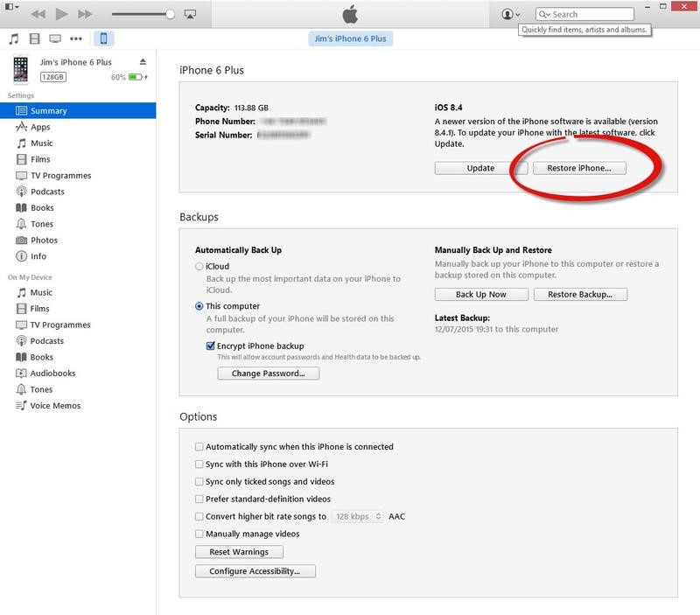
Task: Click Music note icon under On My Device
Action: tap(21, 292)
